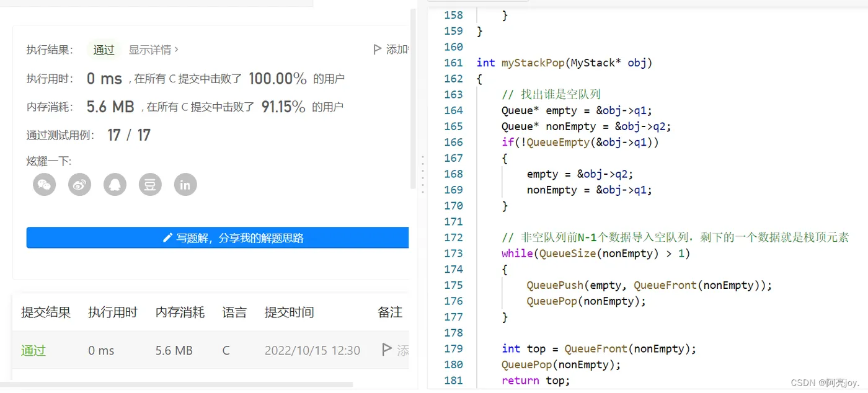Image resolution: width=868 pixels, height=393 pixels.
Task: Open 显示详情 to see result details
Action: point(153,50)
